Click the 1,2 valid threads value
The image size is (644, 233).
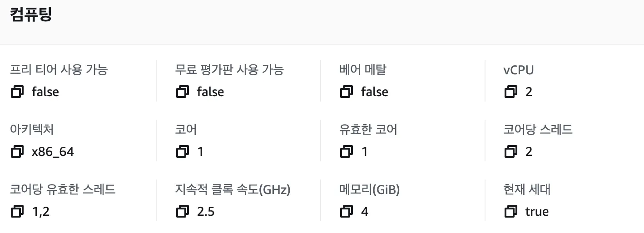40,212
